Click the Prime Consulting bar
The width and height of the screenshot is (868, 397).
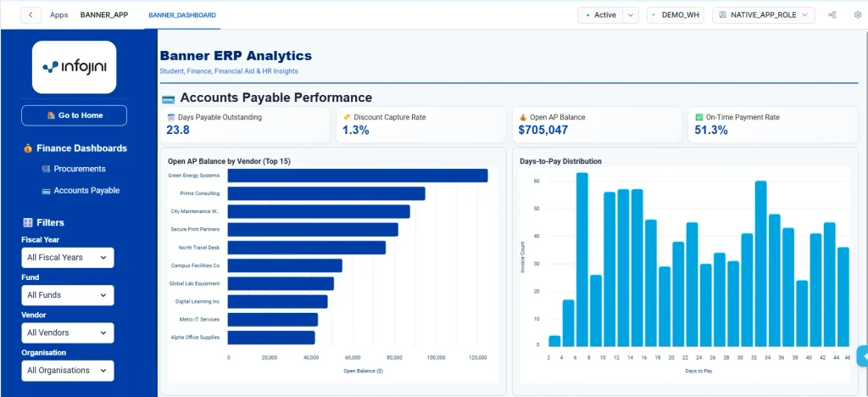point(326,193)
